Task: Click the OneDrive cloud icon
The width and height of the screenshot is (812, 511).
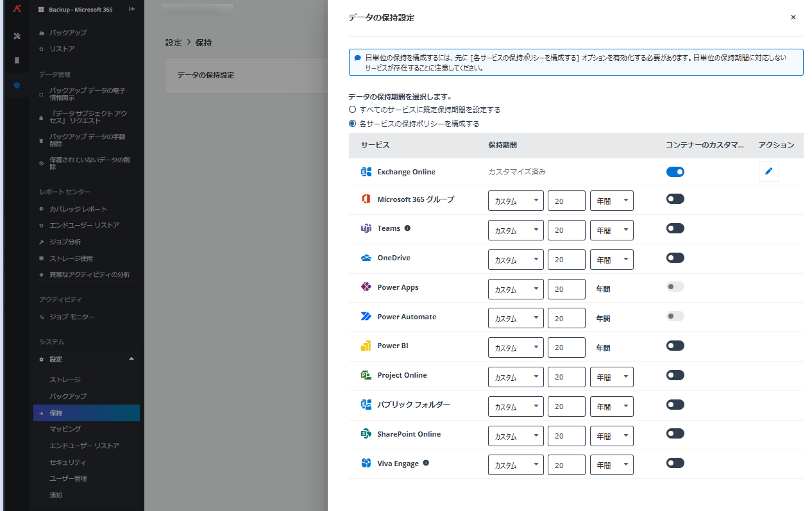Action: tap(366, 258)
